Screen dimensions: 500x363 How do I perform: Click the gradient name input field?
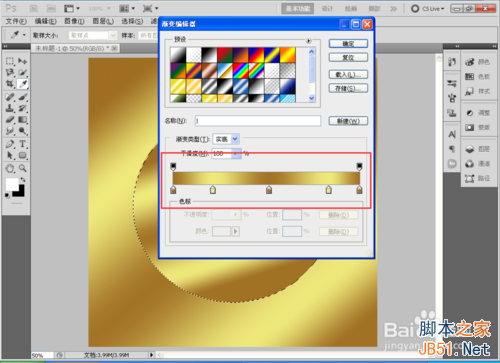258,121
